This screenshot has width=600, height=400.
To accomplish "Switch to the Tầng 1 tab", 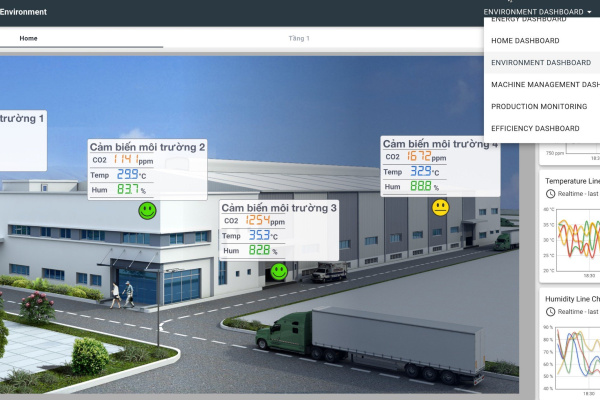I will pos(299,38).
